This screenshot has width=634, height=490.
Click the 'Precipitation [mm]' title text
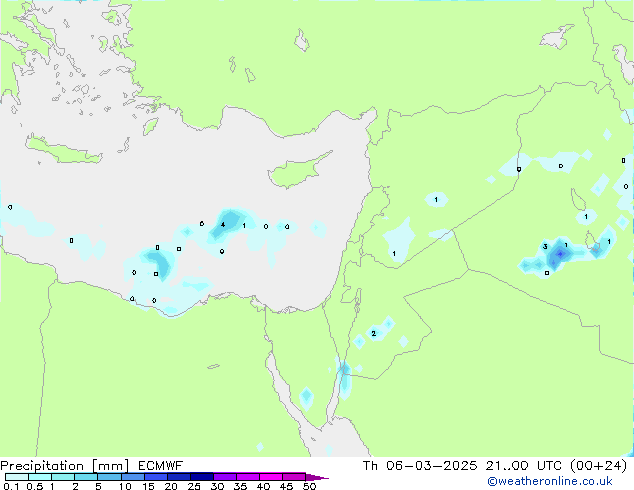[x=65, y=466]
